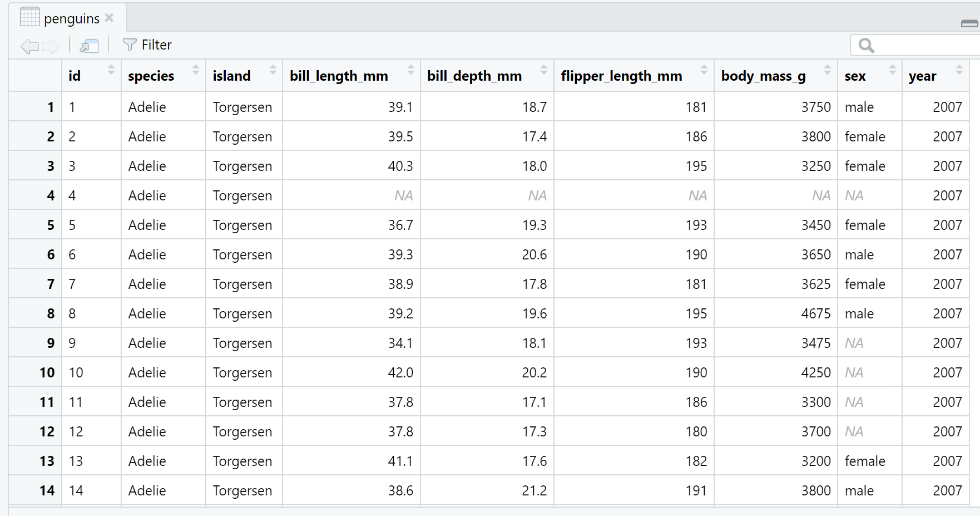
Task: Click the back navigation arrow icon
Action: (x=29, y=46)
